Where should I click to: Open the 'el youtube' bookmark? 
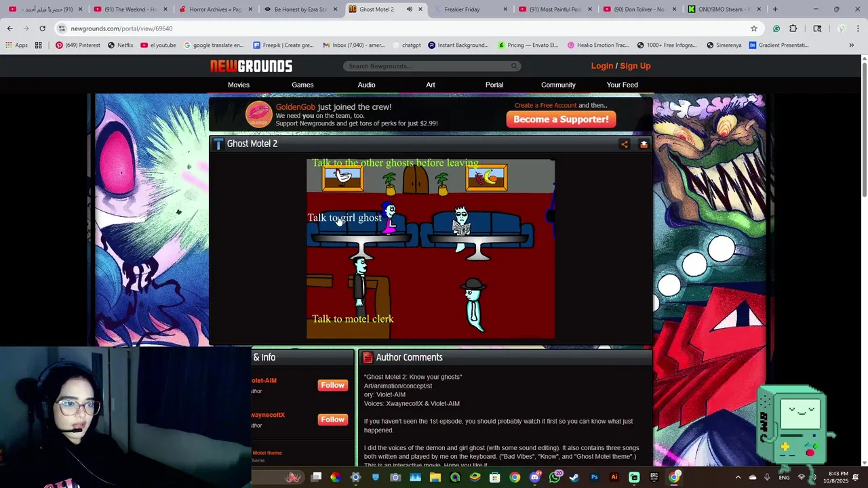pos(158,45)
